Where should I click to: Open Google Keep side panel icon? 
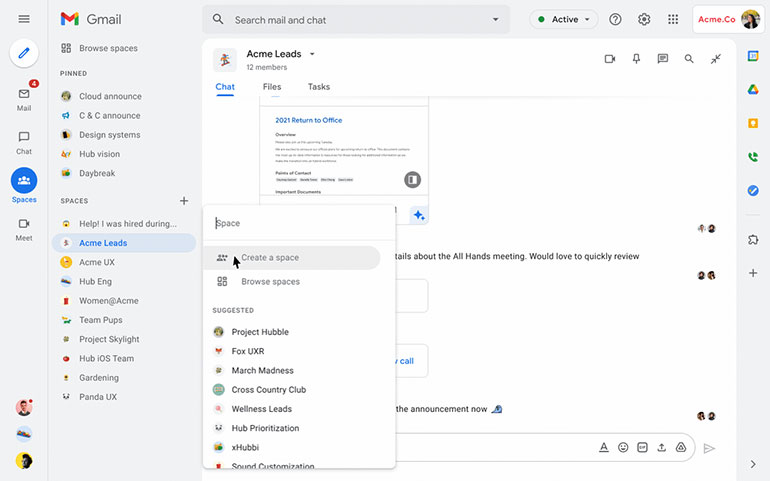click(753, 123)
